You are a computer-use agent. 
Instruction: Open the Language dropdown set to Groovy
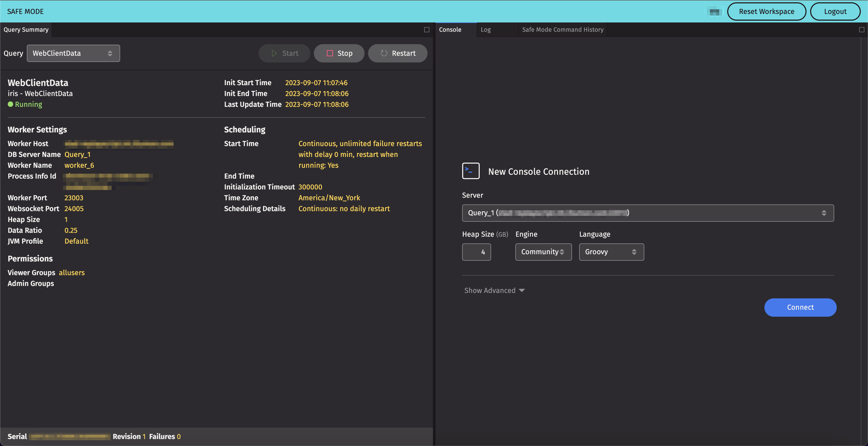click(611, 252)
